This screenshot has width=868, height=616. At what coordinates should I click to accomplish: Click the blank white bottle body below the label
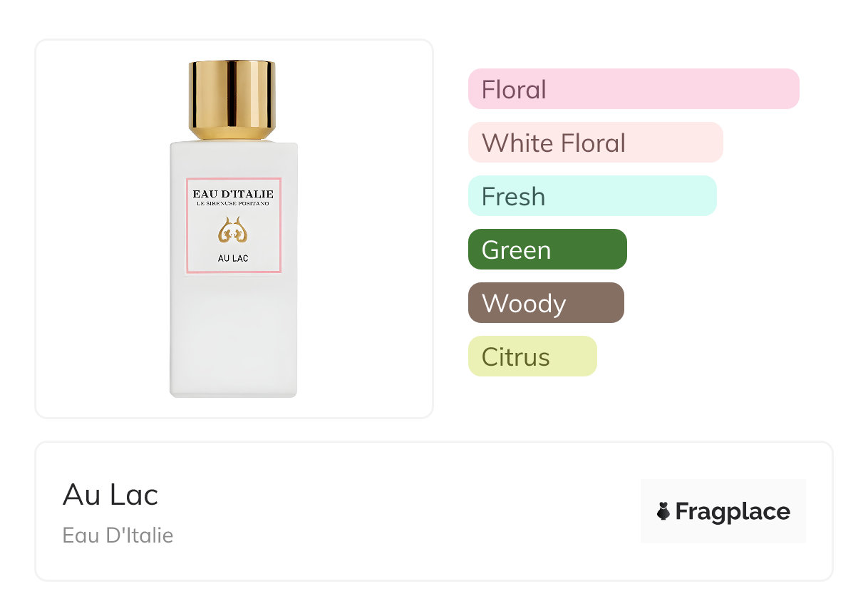(233, 335)
